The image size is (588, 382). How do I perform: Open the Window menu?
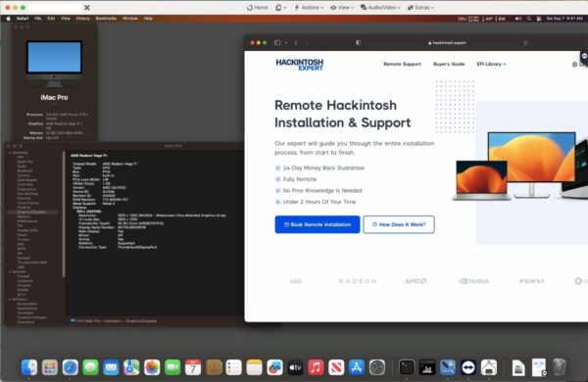click(x=130, y=19)
